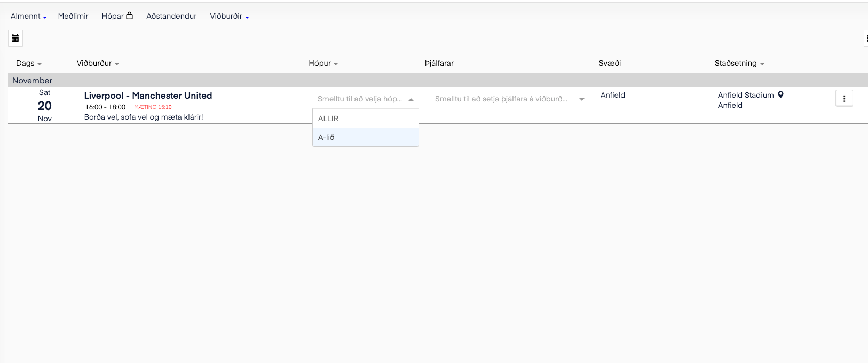Image resolution: width=868 pixels, height=363 pixels.
Task: Open the Hópar tab
Action: [x=113, y=16]
